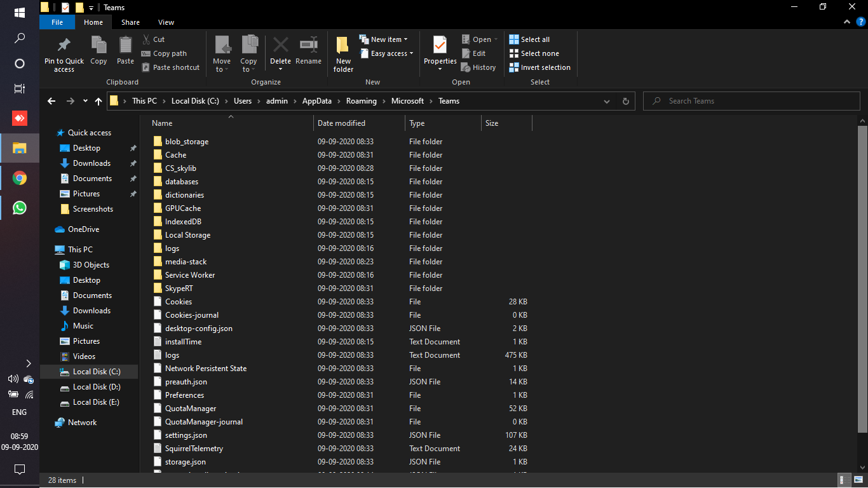Go up one folder level arrow
868x488 pixels.
click(x=98, y=101)
